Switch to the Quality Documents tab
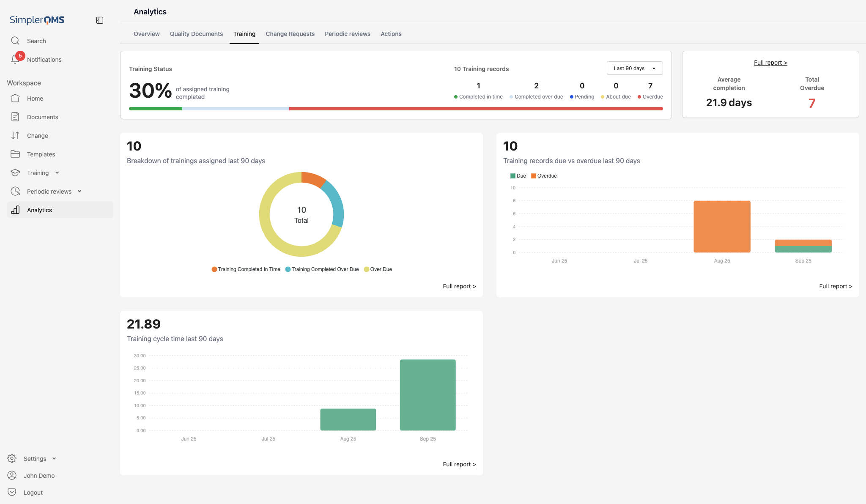 point(196,34)
